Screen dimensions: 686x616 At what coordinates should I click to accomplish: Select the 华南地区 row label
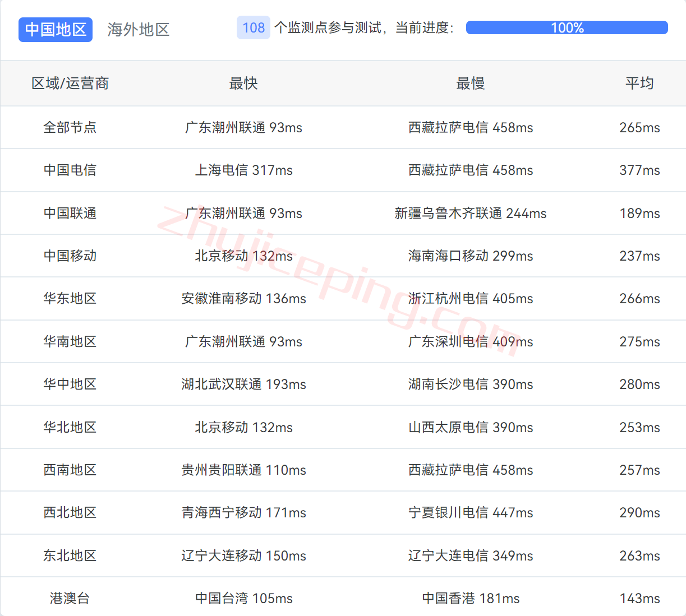70,341
